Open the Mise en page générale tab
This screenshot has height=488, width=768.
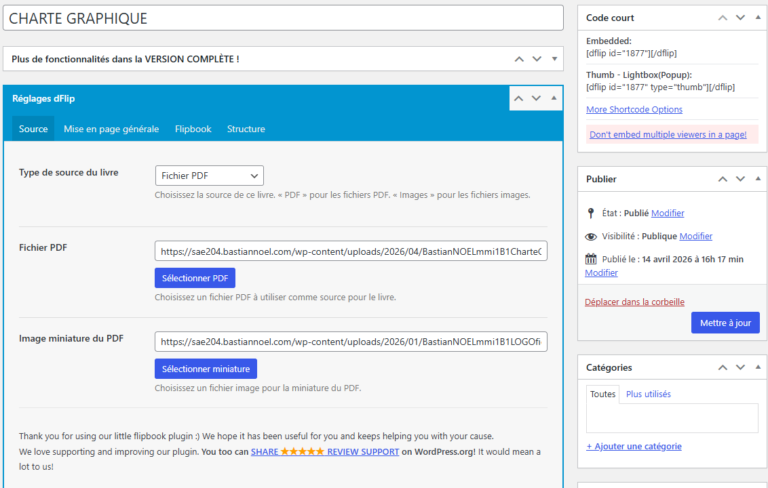click(111, 129)
